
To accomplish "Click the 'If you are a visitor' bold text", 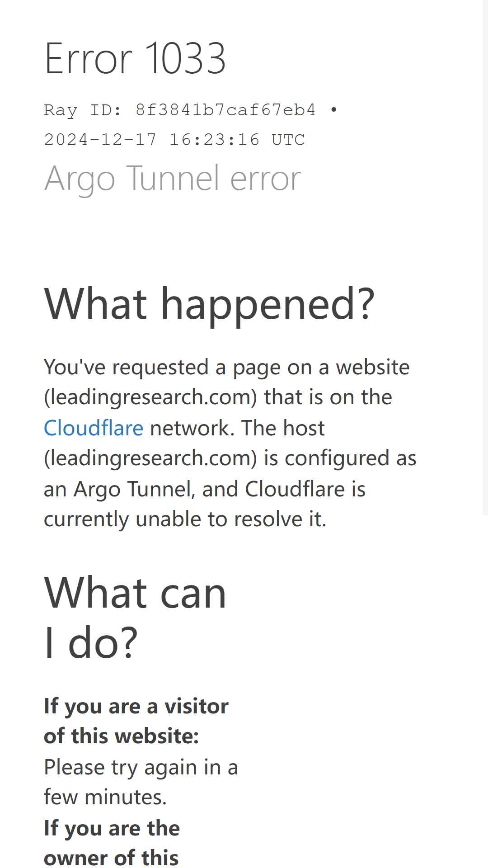I will coord(136,706).
